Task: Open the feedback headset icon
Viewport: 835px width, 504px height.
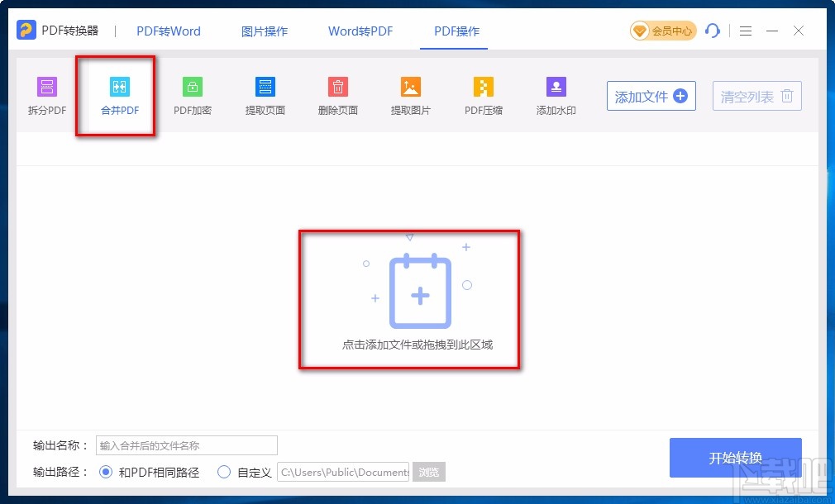Action: 713,31
